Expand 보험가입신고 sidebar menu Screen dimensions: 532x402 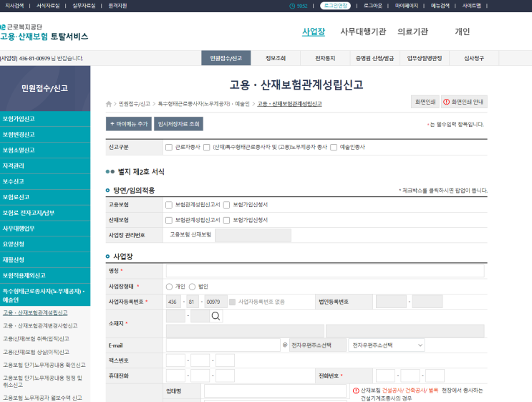tap(45, 119)
